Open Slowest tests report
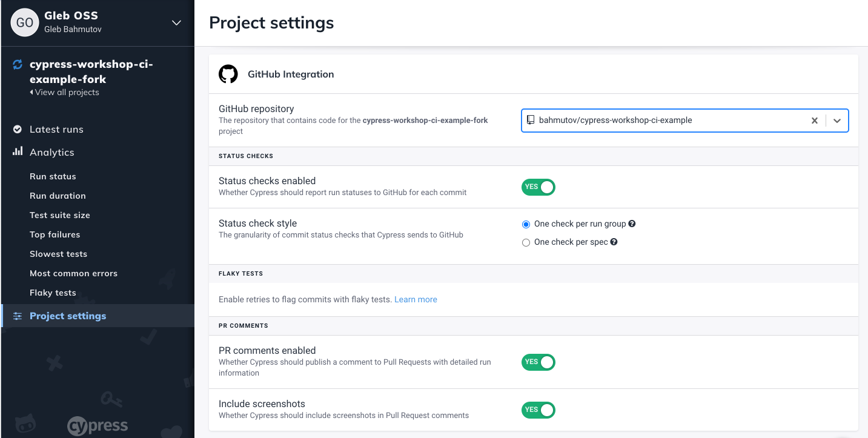The image size is (868, 438). [58, 254]
